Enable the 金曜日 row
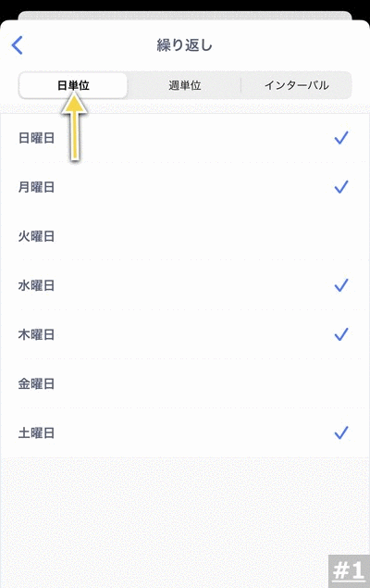Screen dimensions: 370x588 point(185,383)
